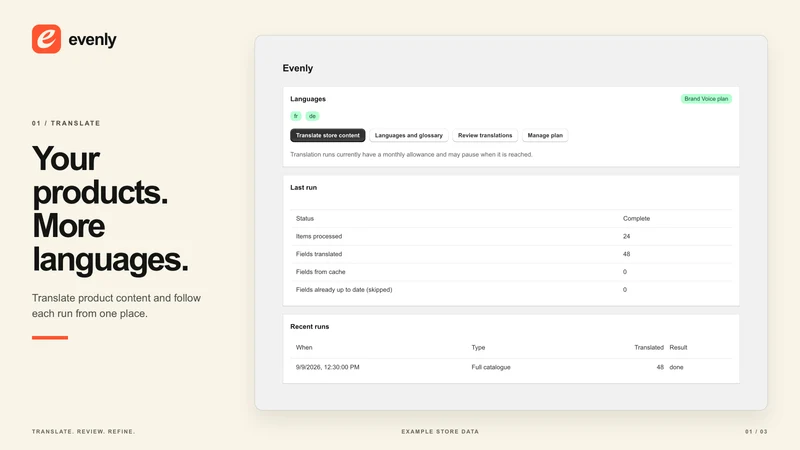This screenshot has height=450, width=800.
Task: Click the Full catalogue type cell
Action: tap(491, 367)
